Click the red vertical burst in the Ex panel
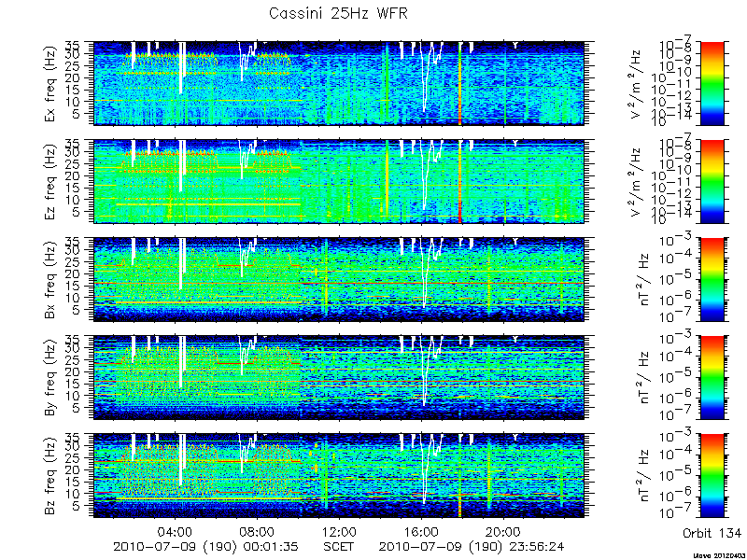The width and height of the screenshot is (747, 560). click(459, 83)
